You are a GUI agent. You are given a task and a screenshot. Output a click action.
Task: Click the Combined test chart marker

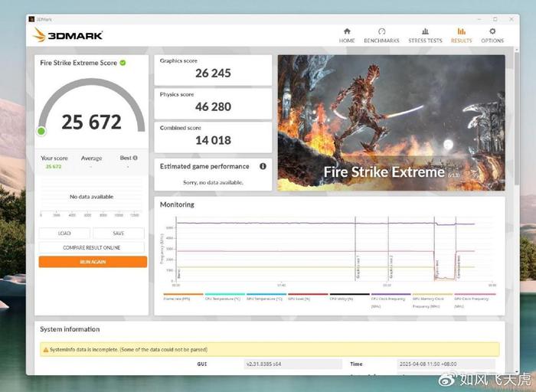pos(459,267)
